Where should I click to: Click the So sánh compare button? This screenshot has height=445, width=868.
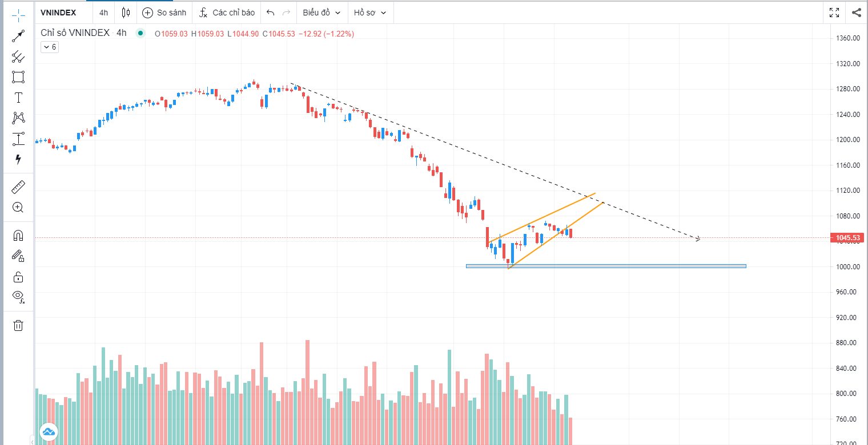click(164, 12)
